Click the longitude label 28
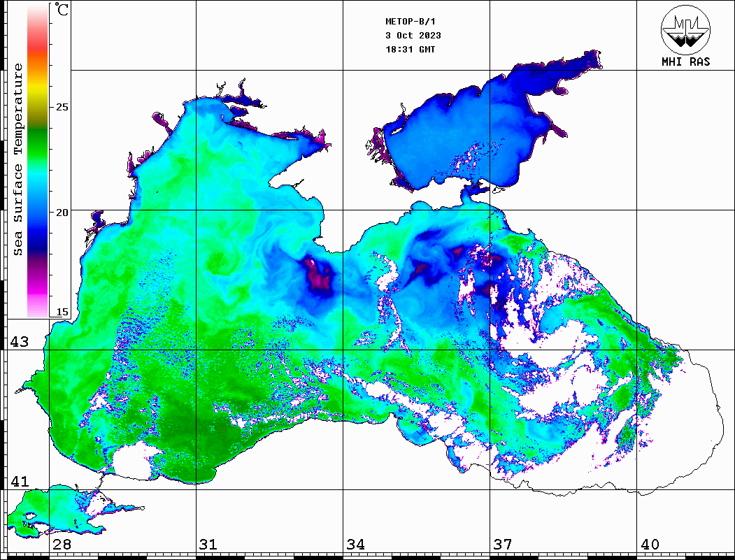 click(x=62, y=545)
